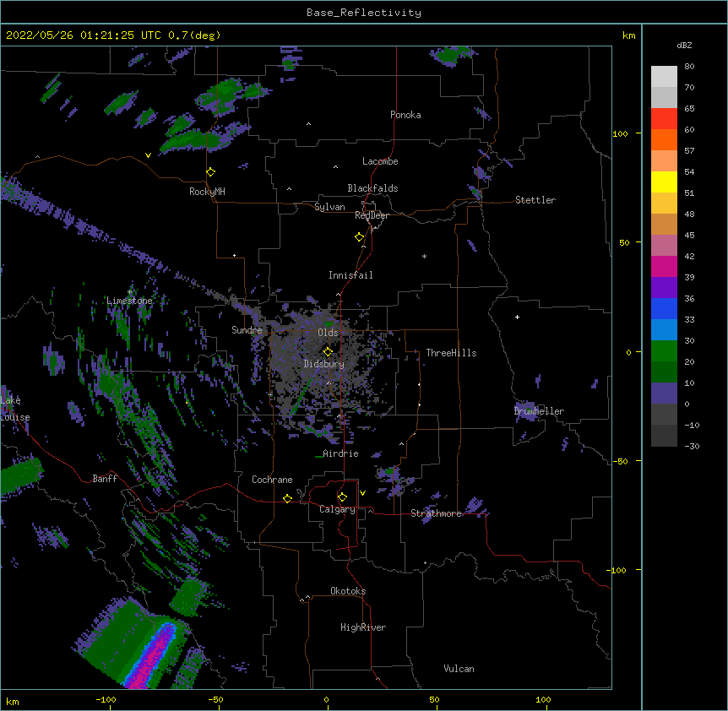Click the Airdrie city label
This screenshot has width=728, height=711.
(340, 453)
